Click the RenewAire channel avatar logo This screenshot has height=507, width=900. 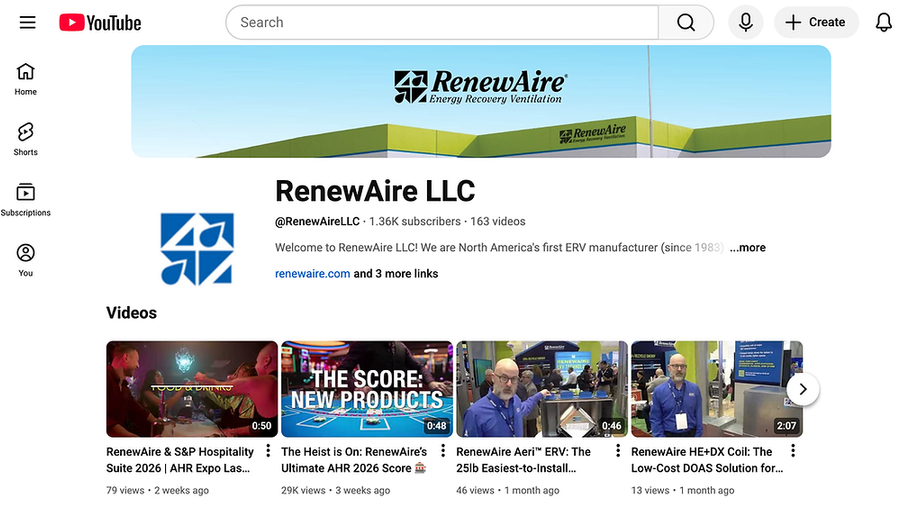click(197, 249)
